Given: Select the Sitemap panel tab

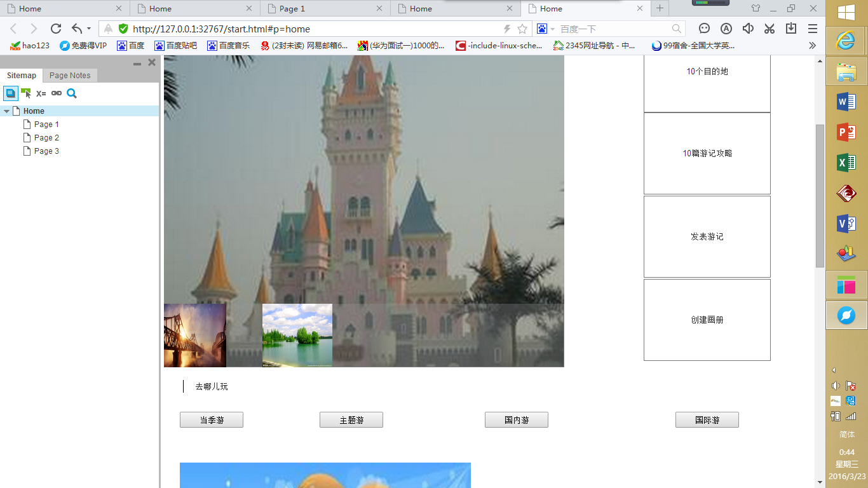Looking at the screenshot, I should 22,75.
